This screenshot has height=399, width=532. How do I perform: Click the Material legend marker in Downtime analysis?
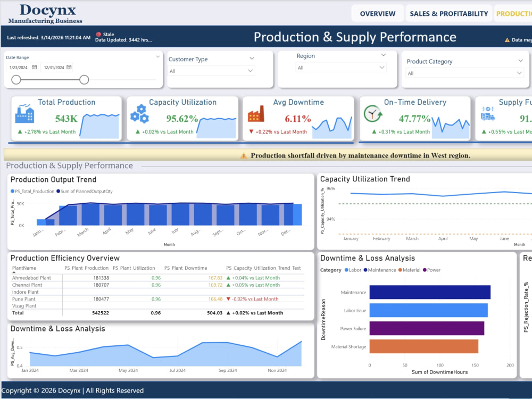[x=401, y=270]
